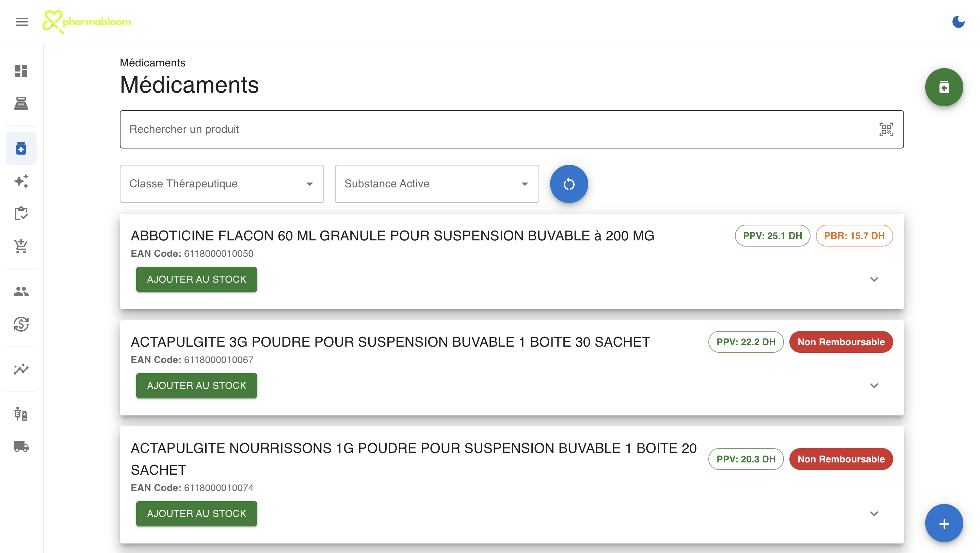Click the pharmabloom logo
Image resolution: width=980 pixels, height=553 pixels.
(x=86, y=22)
